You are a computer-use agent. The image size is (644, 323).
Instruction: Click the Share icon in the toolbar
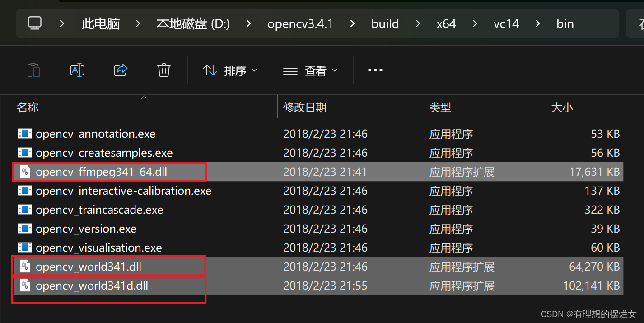[121, 70]
